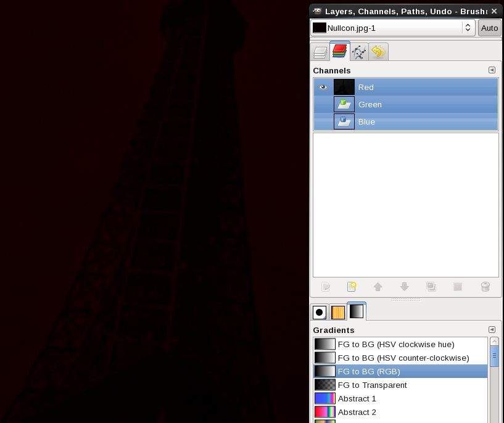Click the FG to Transparent gradient swatch

coord(325,385)
